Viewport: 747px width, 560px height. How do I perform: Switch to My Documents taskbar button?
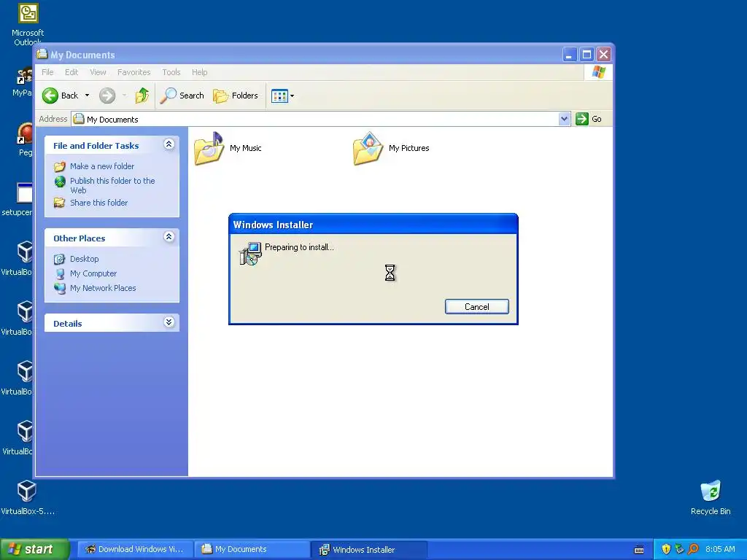point(252,550)
